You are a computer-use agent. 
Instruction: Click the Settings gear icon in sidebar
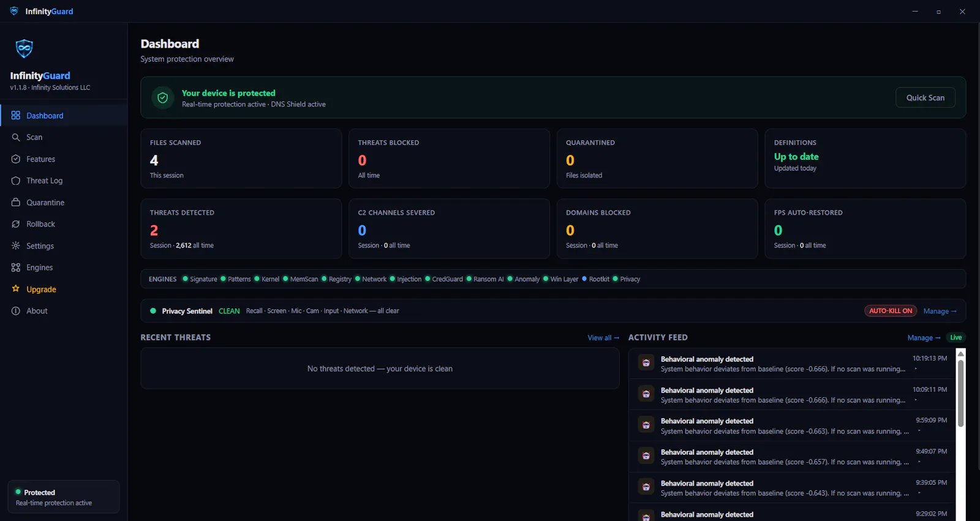tap(16, 246)
